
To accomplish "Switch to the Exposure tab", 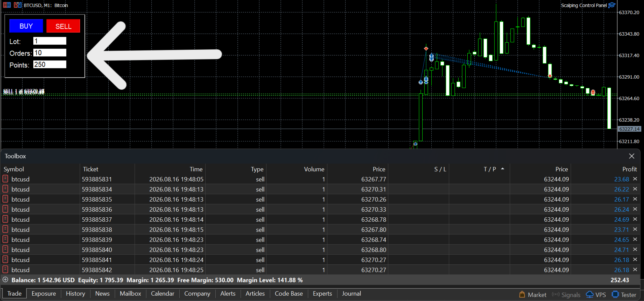I will click(x=44, y=294).
